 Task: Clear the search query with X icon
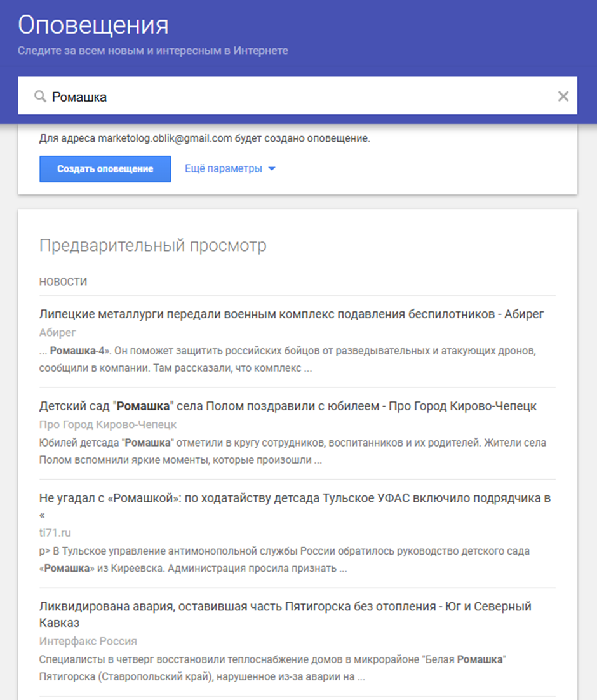tap(563, 97)
